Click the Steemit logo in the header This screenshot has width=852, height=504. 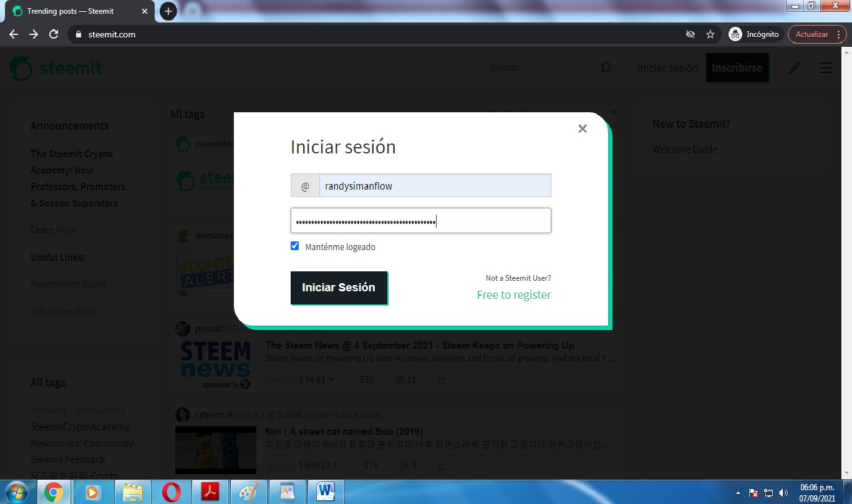56,68
